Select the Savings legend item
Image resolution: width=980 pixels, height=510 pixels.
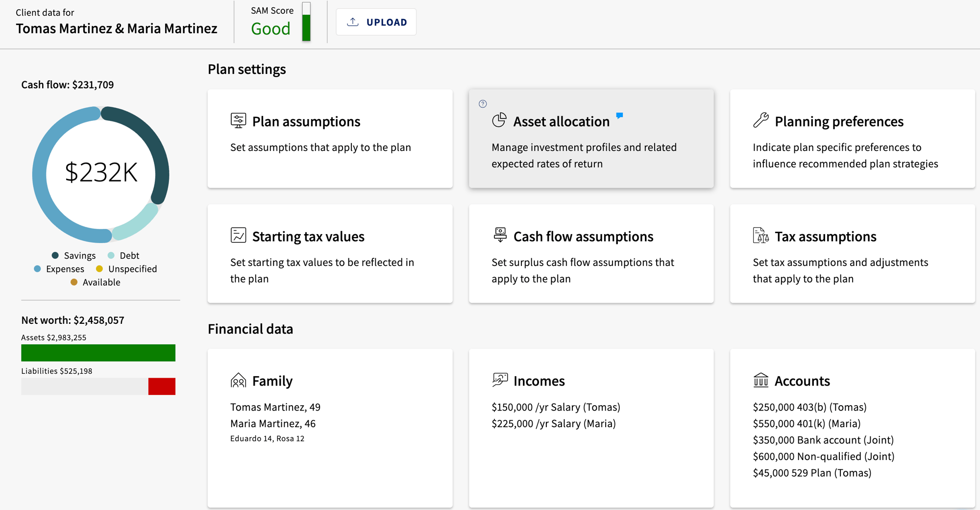click(74, 255)
